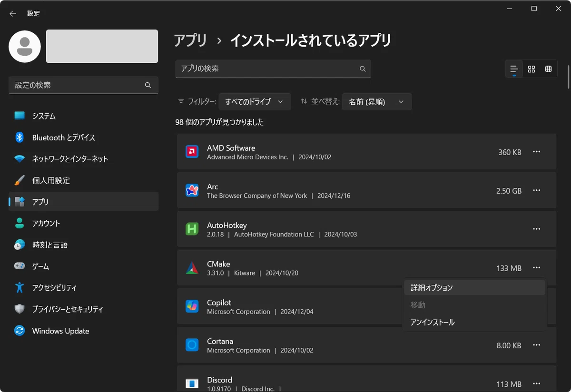Click the 360 KB size value
This screenshot has width=571, height=392.
(x=510, y=152)
